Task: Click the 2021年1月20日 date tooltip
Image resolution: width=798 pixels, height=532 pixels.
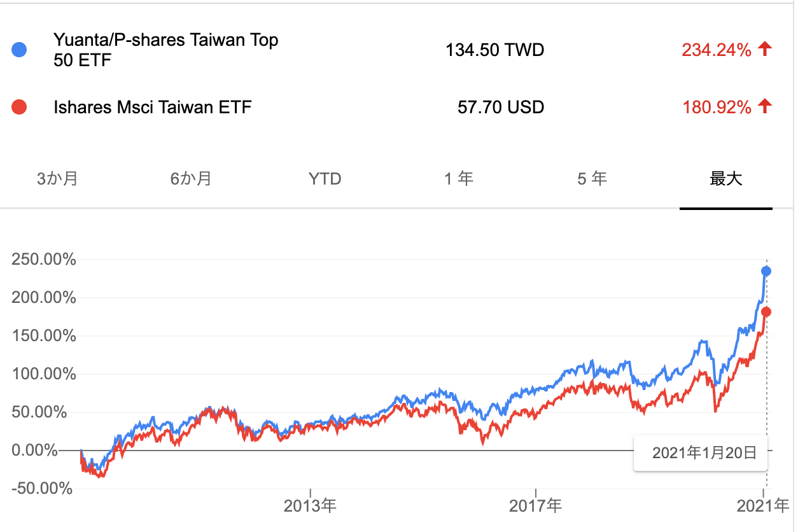Action: (704, 453)
